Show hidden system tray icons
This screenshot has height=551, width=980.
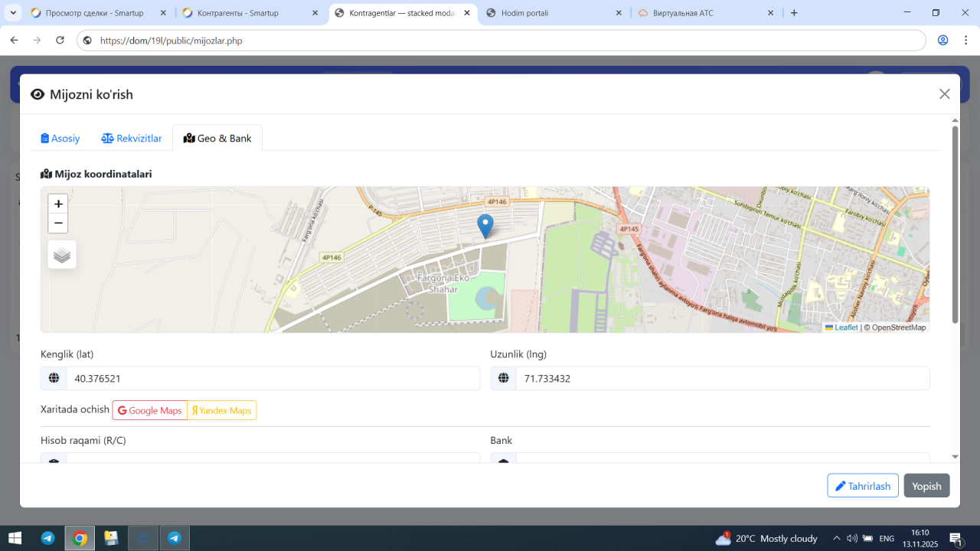[x=837, y=538]
